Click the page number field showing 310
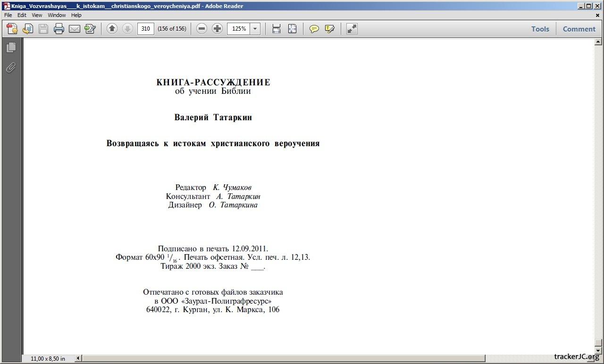The width and height of the screenshot is (604, 364). pyautogui.click(x=145, y=29)
